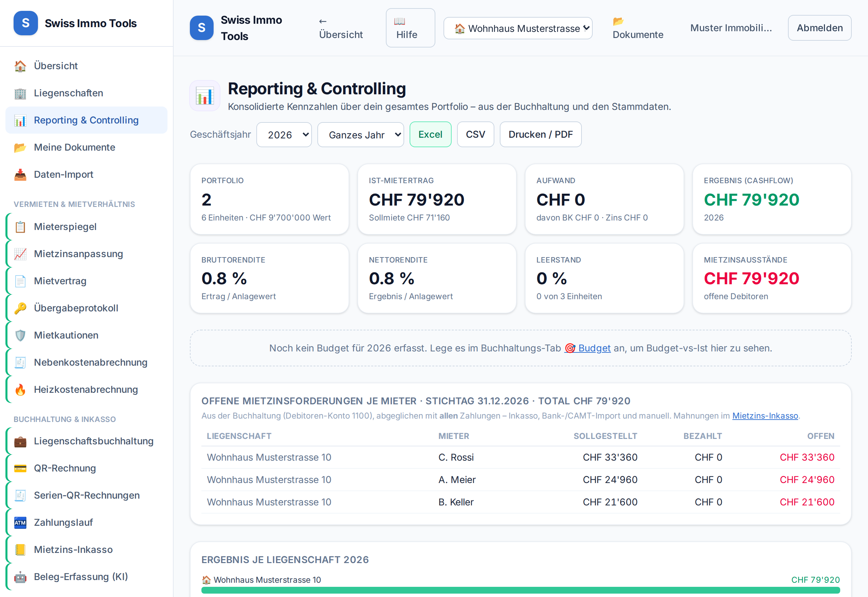Export report with Excel button
The width and height of the screenshot is (868, 597).
pos(430,134)
